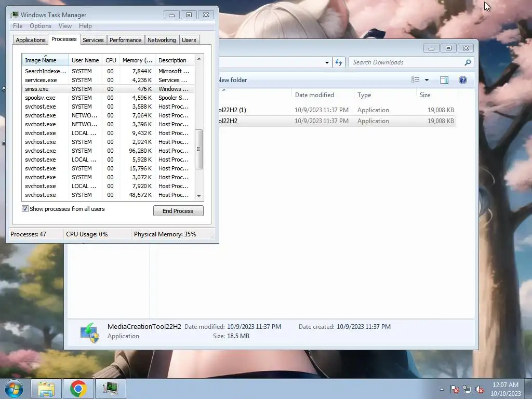This screenshot has height=399, width=532.
Task: Open the address bar history dropdown
Action: (x=327, y=62)
